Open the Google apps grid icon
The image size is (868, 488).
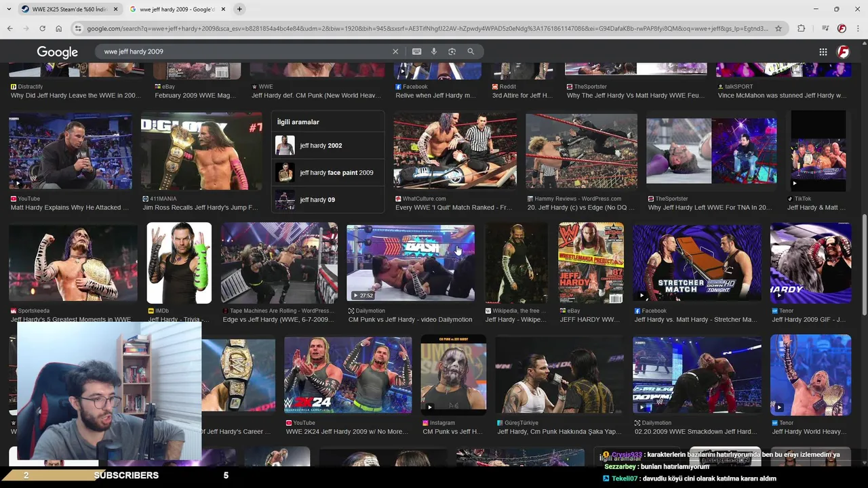click(x=823, y=52)
